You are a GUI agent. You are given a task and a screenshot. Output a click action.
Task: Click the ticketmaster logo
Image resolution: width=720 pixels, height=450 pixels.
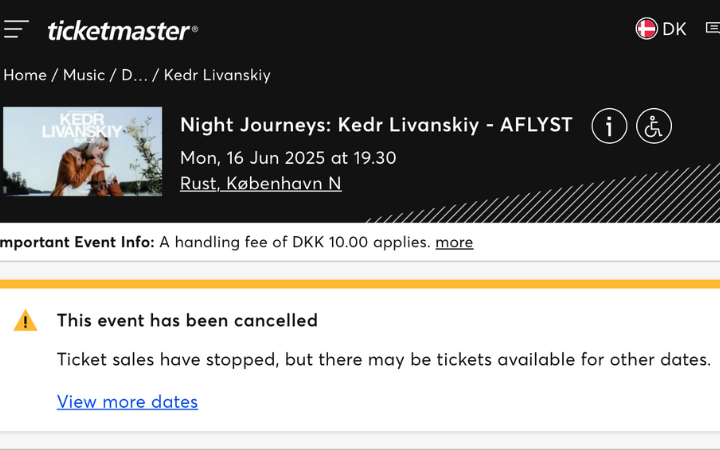[122, 30]
